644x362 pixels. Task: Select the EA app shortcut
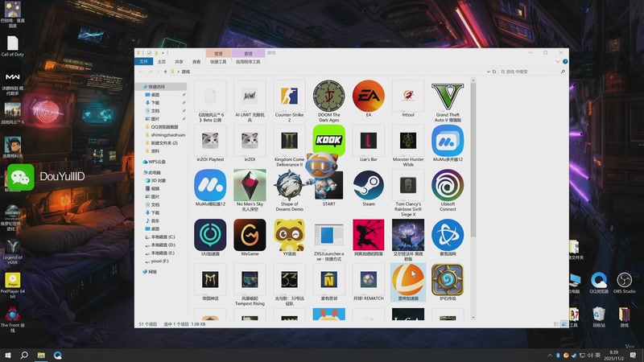(369, 98)
